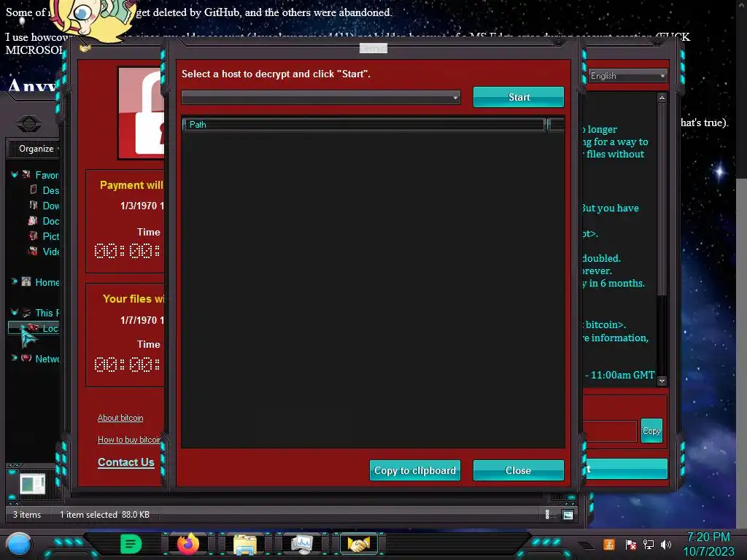Open the system monitor taskbar icon
The image size is (747, 560).
(x=302, y=544)
